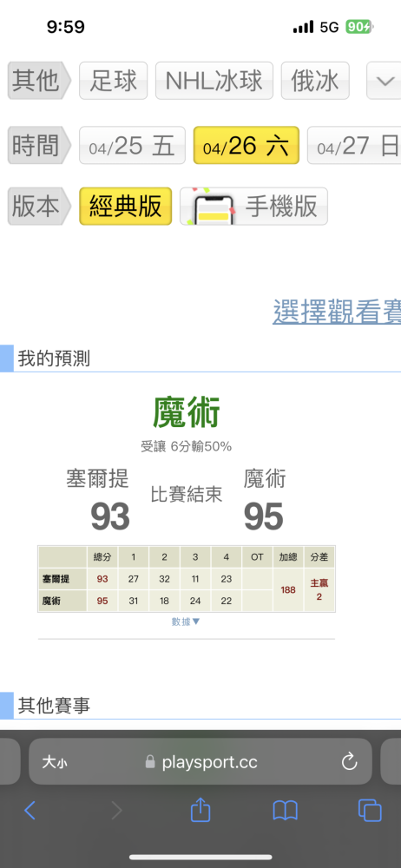The image size is (401, 868).
Task: Reload the page with refresh icon
Action: (350, 762)
